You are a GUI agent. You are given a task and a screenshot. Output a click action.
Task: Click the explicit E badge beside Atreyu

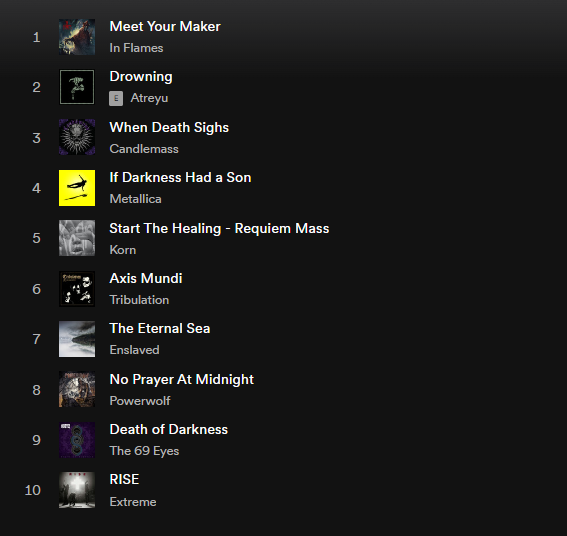point(116,98)
